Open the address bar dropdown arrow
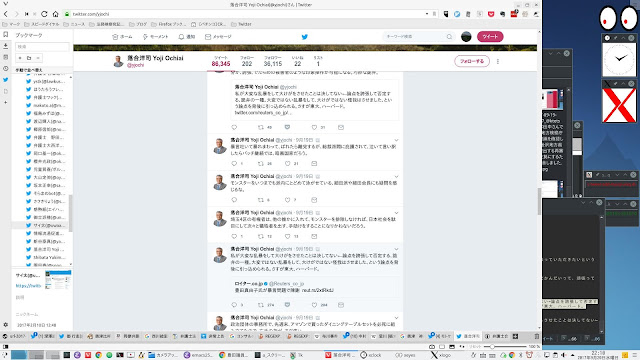Viewport: 640px width, 360px height. pos(427,14)
